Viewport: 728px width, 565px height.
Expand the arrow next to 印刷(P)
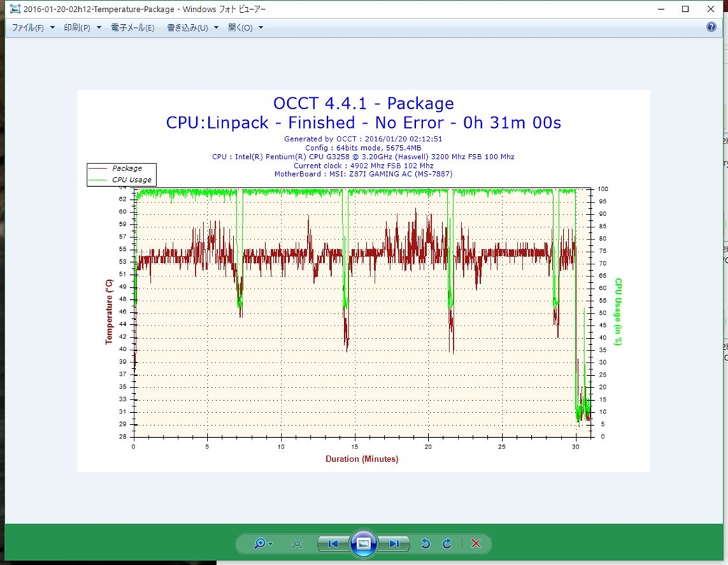(x=99, y=28)
